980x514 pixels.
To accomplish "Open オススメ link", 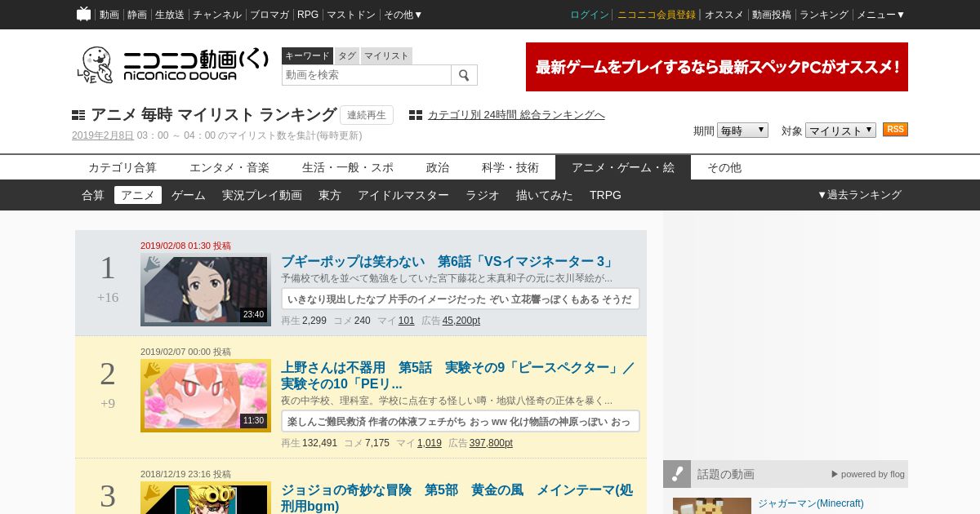I will [724, 15].
